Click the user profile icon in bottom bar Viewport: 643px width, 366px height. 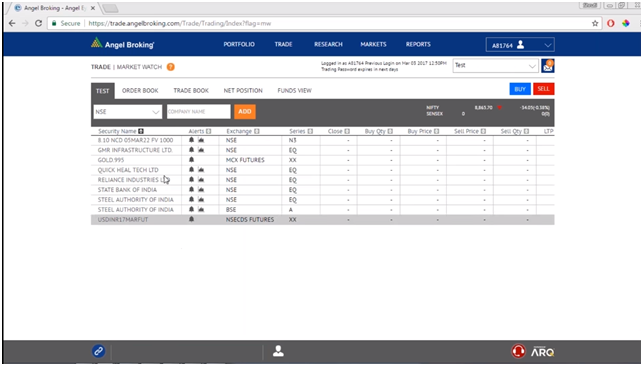coord(278,351)
